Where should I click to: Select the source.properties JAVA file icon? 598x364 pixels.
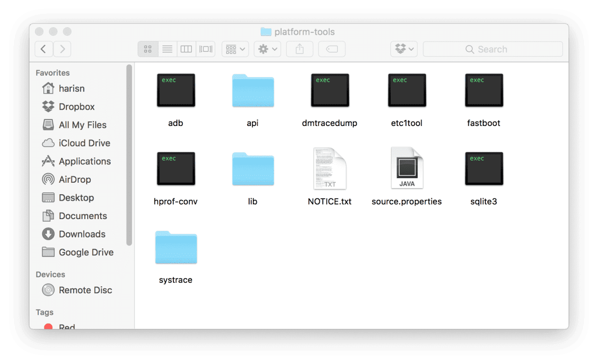(407, 168)
